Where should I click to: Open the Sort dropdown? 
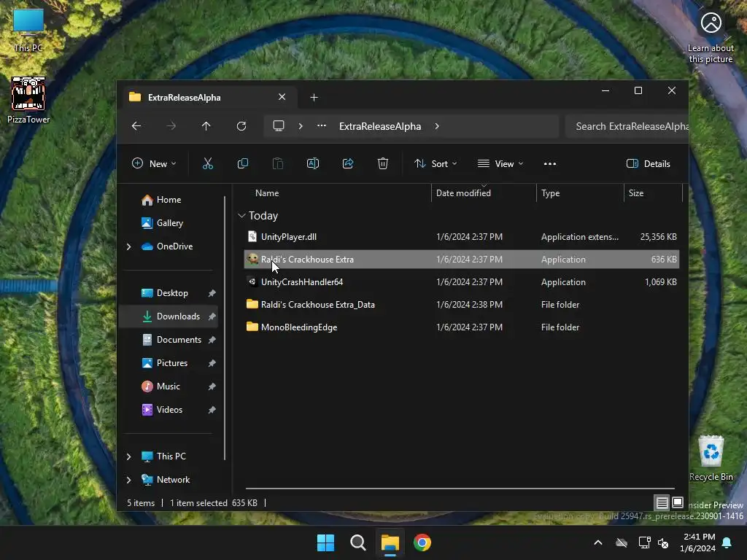tap(436, 164)
